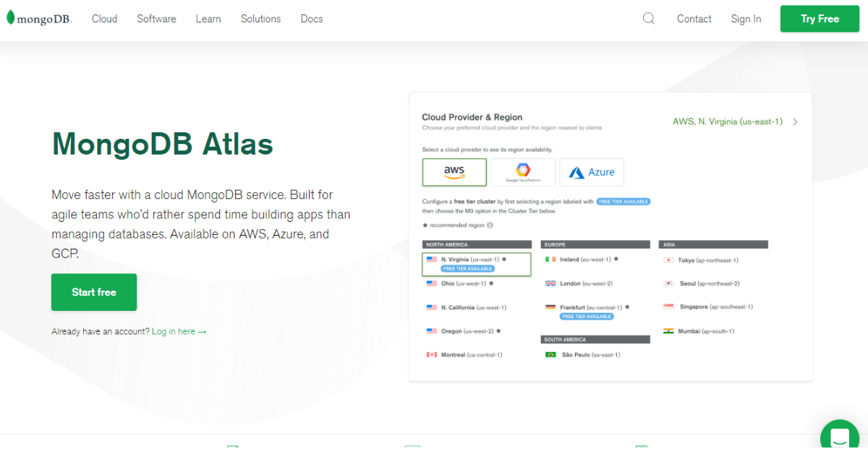
Task: Open the chat bubble widget
Action: [840, 436]
